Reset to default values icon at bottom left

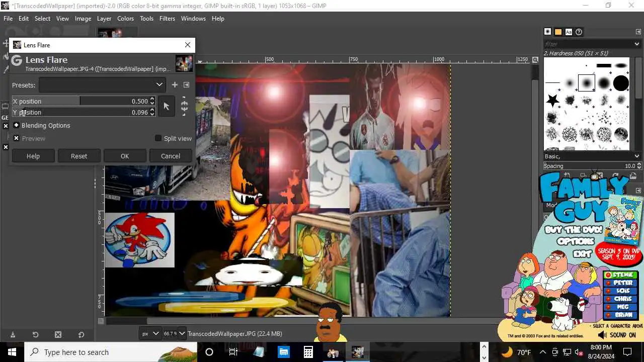pyautogui.click(x=81, y=334)
